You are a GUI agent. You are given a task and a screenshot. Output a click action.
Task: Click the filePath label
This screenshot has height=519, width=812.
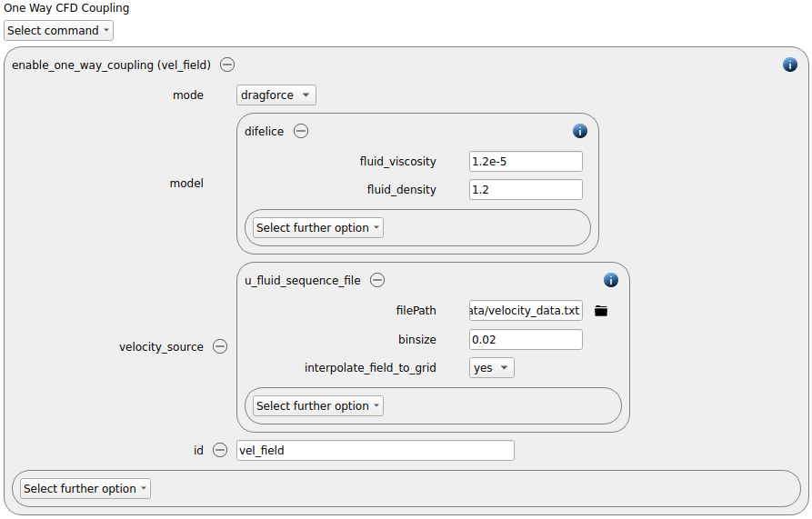coord(416,311)
